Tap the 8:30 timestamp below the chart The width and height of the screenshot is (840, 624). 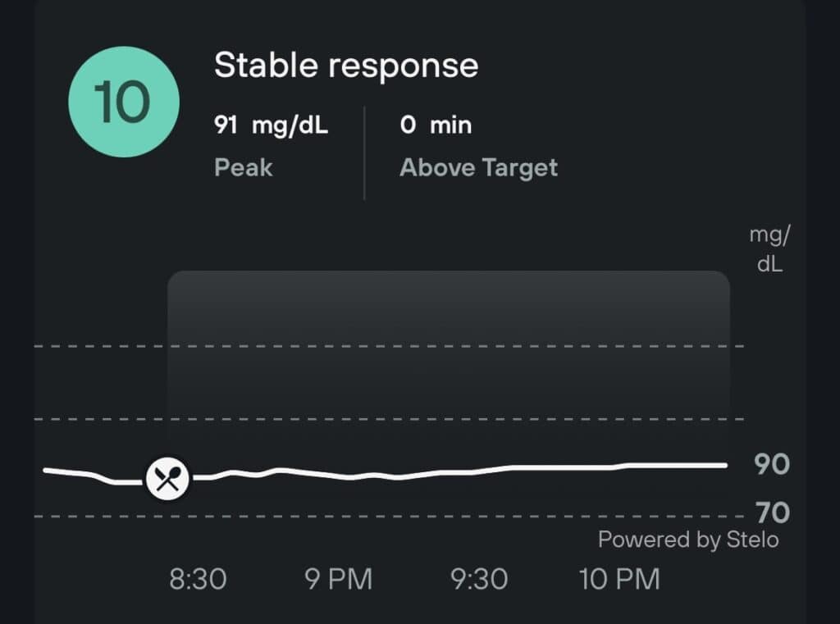198,579
